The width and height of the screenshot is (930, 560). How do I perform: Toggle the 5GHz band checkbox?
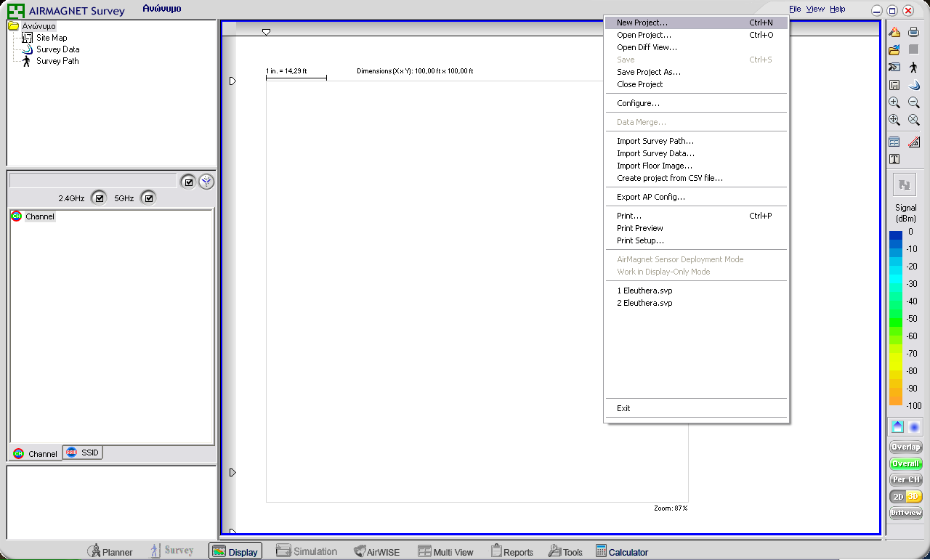click(x=148, y=198)
